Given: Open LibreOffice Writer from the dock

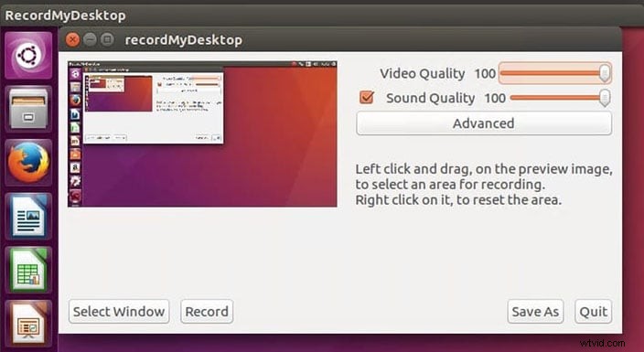Looking at the screenshot, I should click(x=28, y=216).
